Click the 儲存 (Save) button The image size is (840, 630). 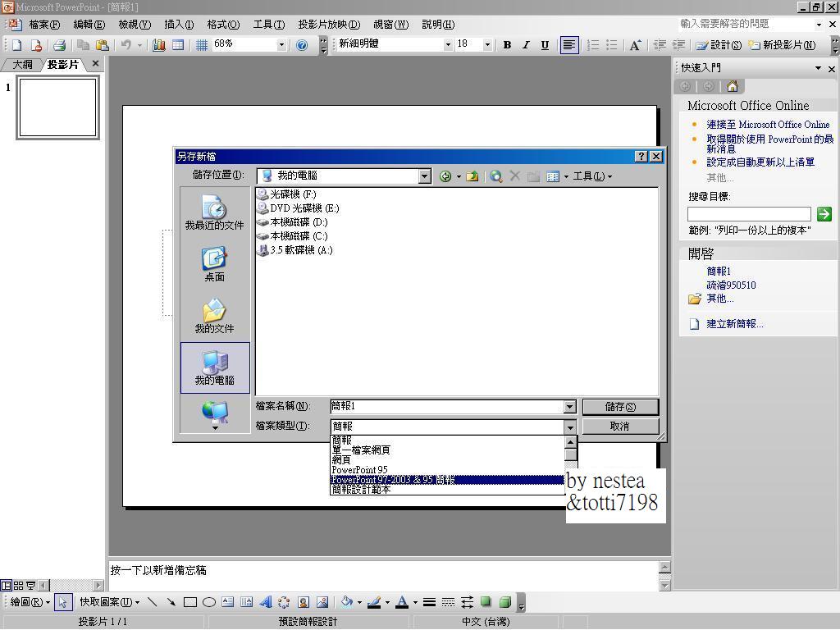click(619, 407)
